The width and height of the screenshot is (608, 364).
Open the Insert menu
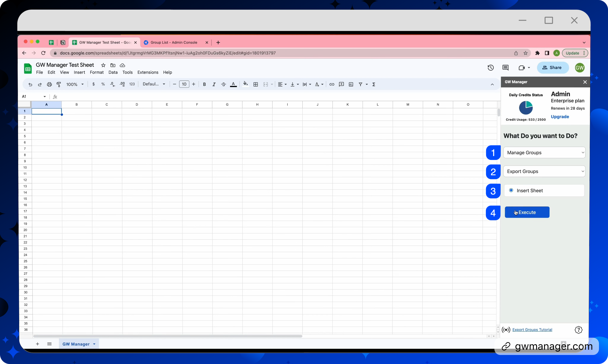[79, 72]
